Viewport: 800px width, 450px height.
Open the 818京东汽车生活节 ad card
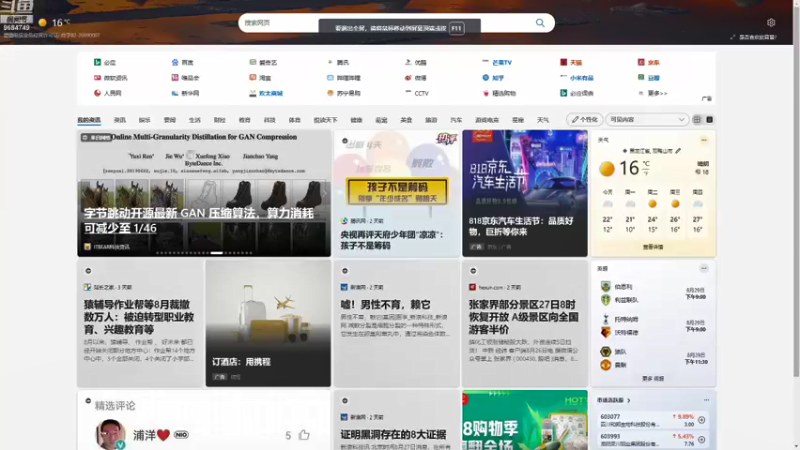[x=525, y=193]
